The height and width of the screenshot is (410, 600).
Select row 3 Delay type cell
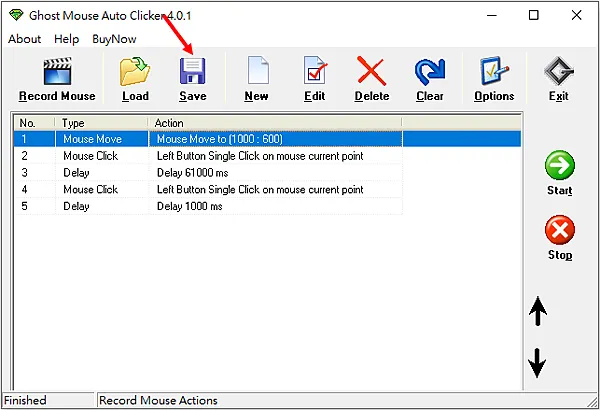pos(102,173)
